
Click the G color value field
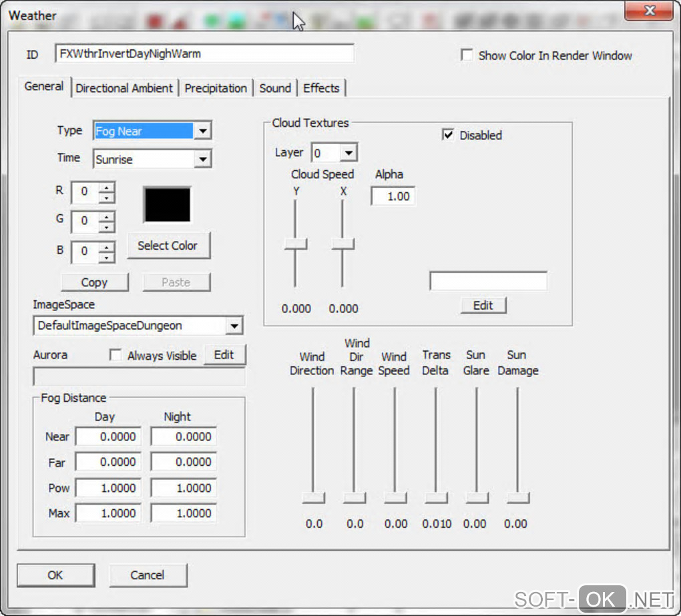tap(85, 222)
